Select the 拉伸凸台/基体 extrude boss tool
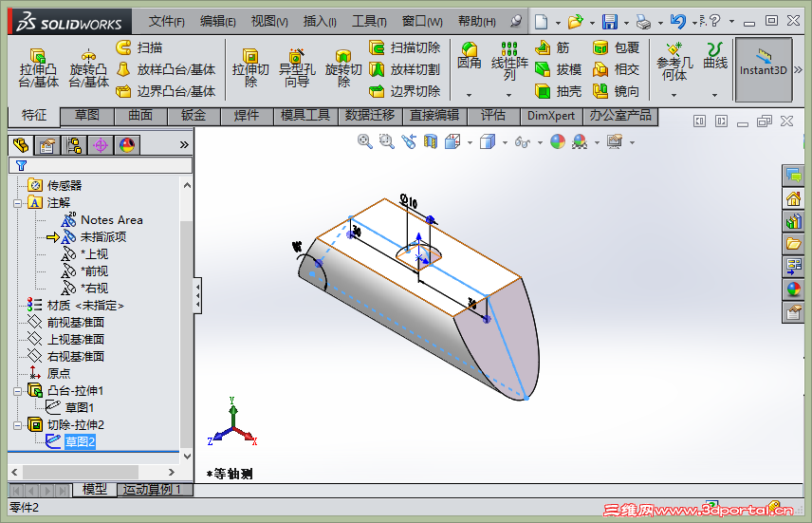812x523 pixels. (x=38, y=68)
